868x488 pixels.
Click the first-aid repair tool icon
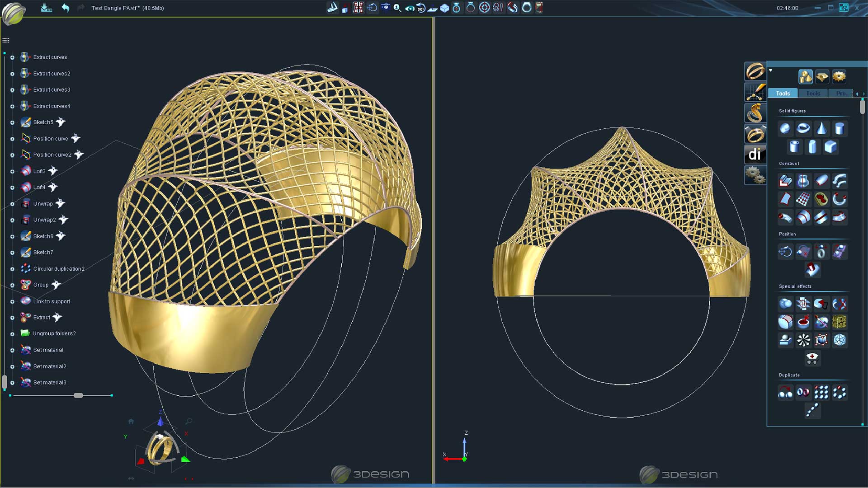[x=812, y=359]
